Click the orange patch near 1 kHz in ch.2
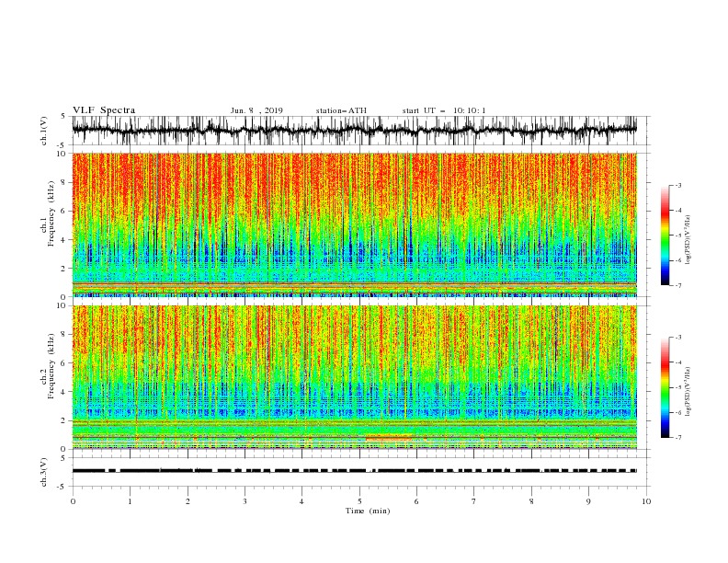Screen dimensions: 728x563 389,437
